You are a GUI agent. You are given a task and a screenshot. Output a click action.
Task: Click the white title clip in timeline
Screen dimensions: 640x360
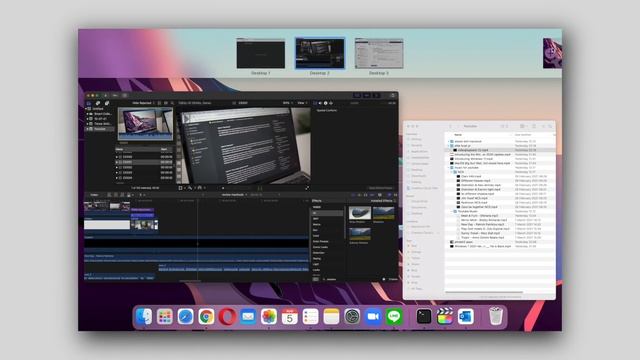[107, 225]
